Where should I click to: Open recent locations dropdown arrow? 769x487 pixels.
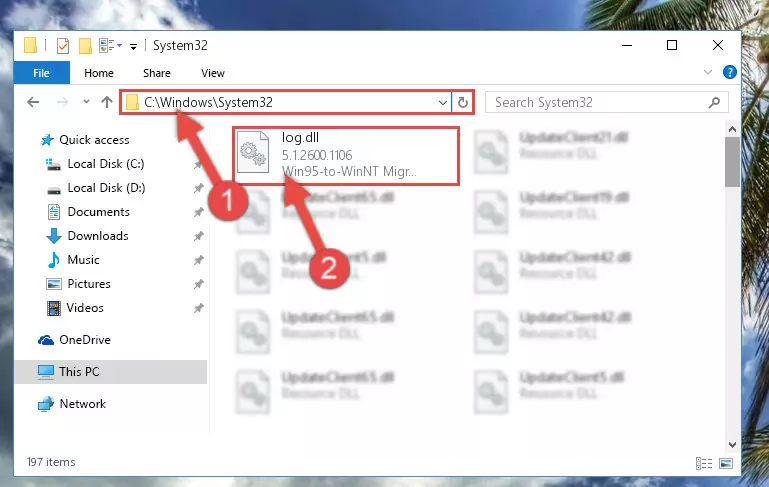pyautogui.click(x=86, y=102)
